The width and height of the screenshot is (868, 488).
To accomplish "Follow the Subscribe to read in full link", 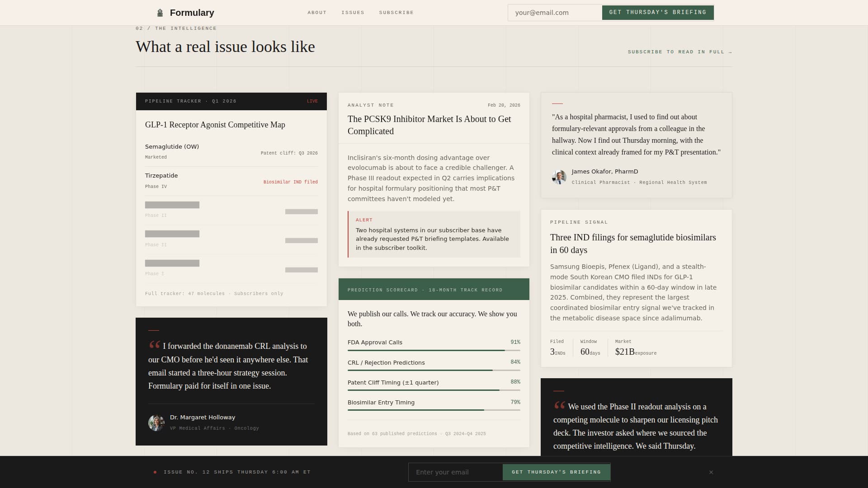I will tap(680, 52).
